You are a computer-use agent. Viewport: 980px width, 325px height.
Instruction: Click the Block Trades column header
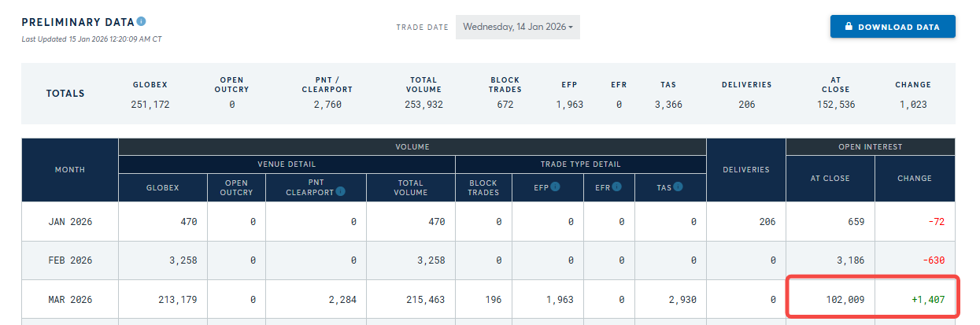tap(483, 187)
